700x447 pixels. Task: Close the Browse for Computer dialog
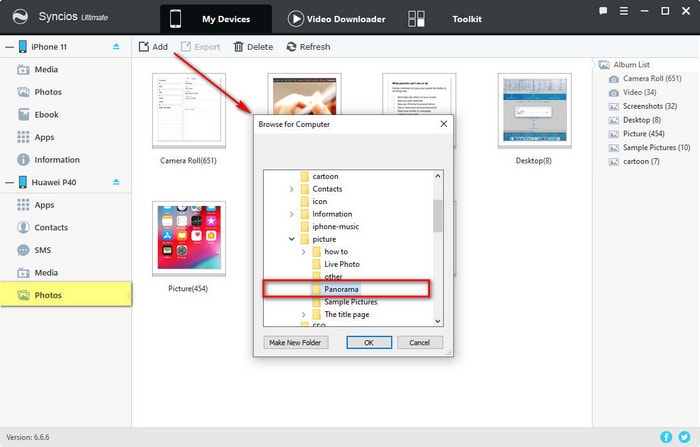coord(443,124)
